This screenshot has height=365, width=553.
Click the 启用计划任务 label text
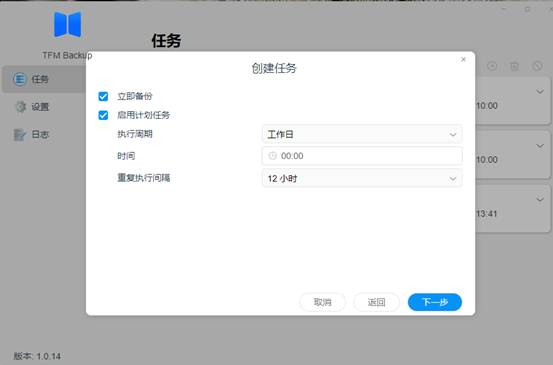coord(144,115)
